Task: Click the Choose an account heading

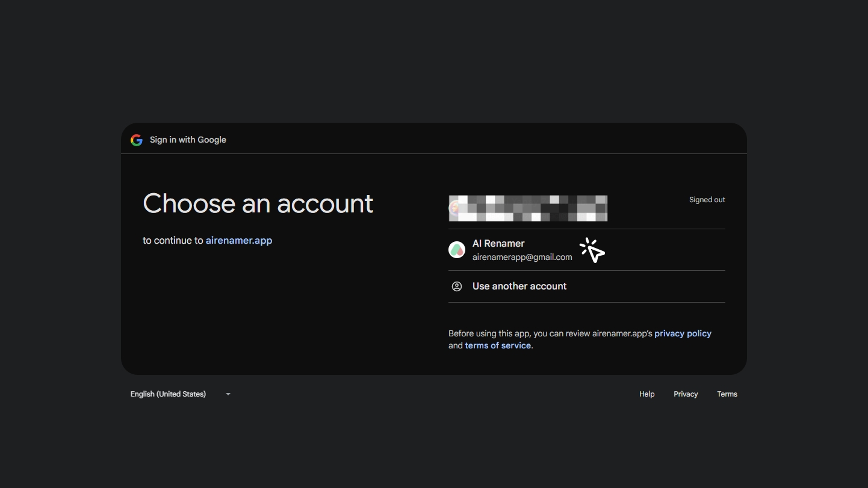Action: point(258,203)
